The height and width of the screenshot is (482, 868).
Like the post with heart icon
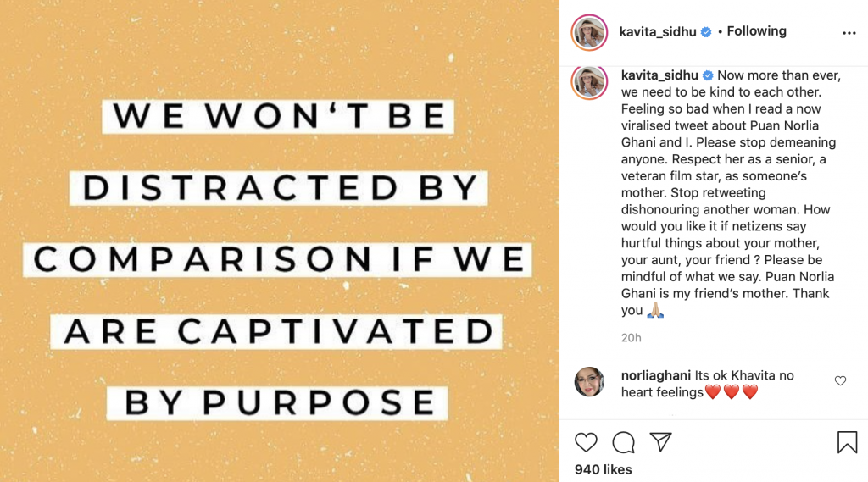point(586,441)
